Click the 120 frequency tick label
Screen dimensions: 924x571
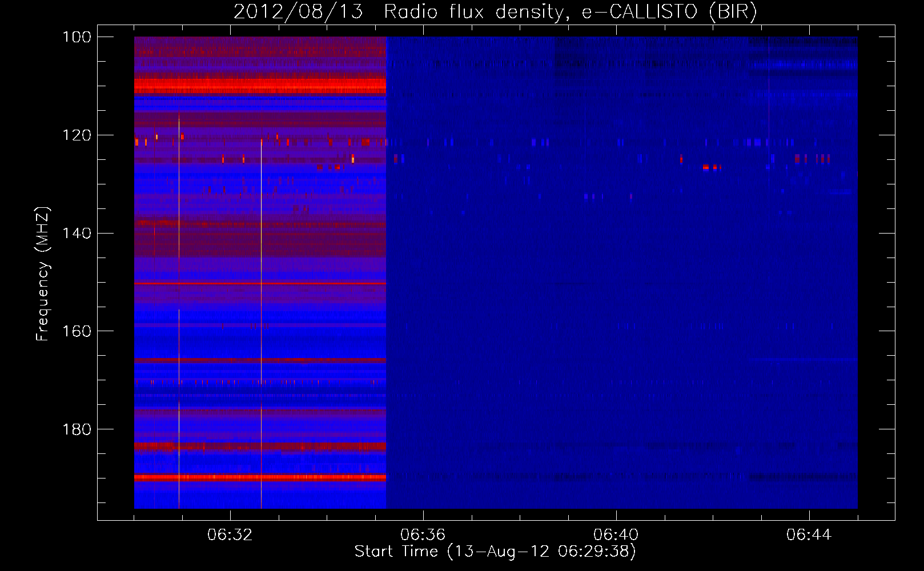pyautogui.click(x=77, y=135)
